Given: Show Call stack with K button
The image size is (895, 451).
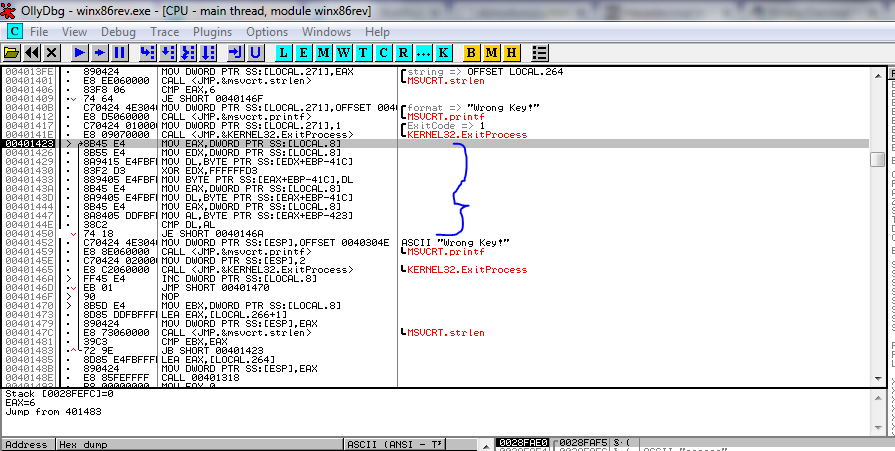Looking at the screenshot, I should tap(443, 53).
